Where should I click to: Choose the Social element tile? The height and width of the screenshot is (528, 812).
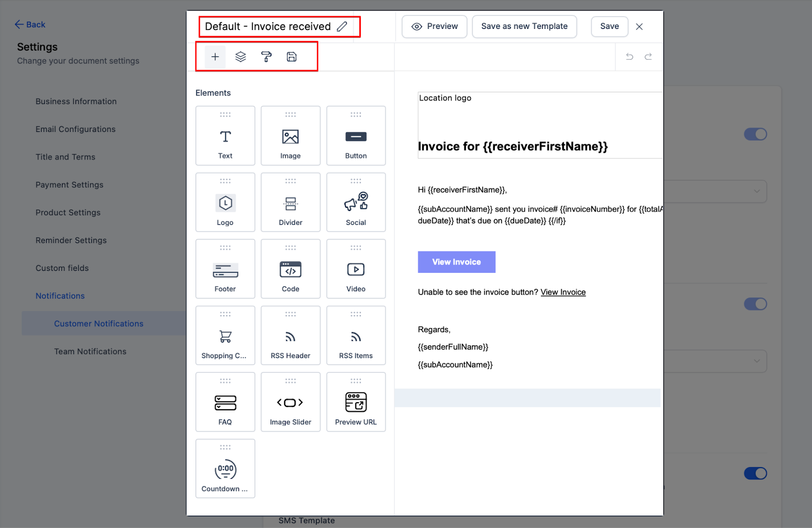[x=356, y=202]
